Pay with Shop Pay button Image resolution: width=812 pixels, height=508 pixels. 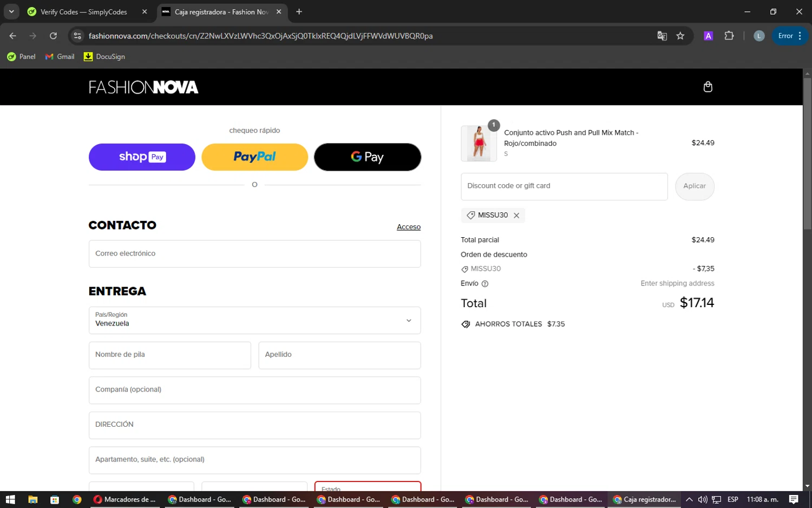[142, 157]
